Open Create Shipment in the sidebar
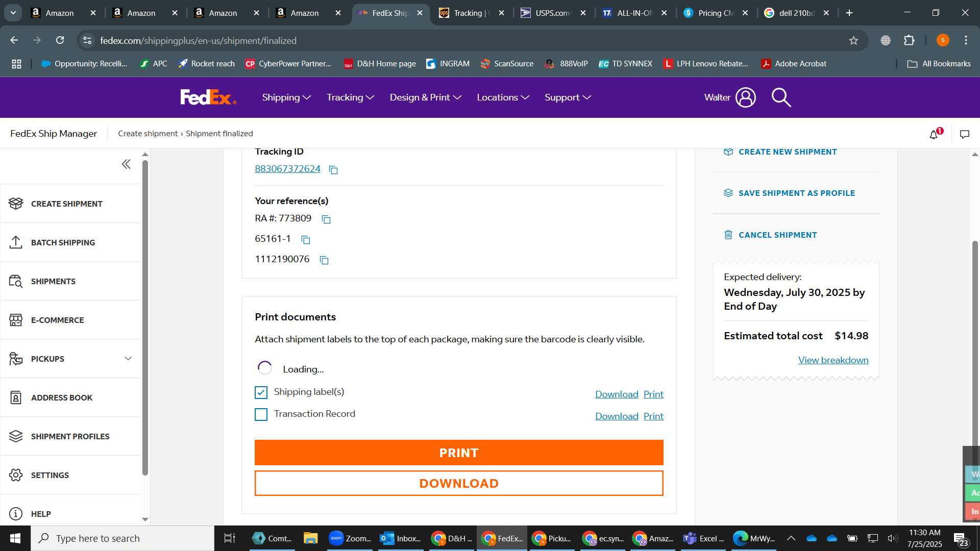The image size is (980, 551). pos(70,204)
